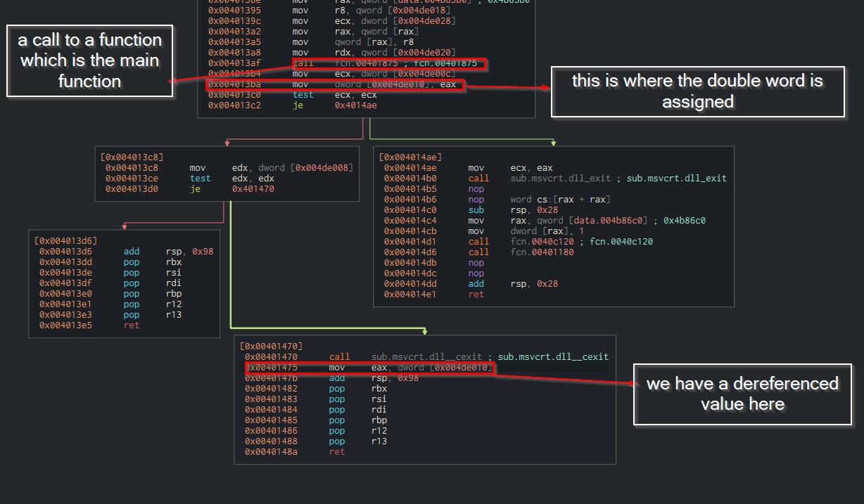This screenshot has width=864, height=504.
Task: Follow the jump target 0x401470
Action: tap(253, 189)
